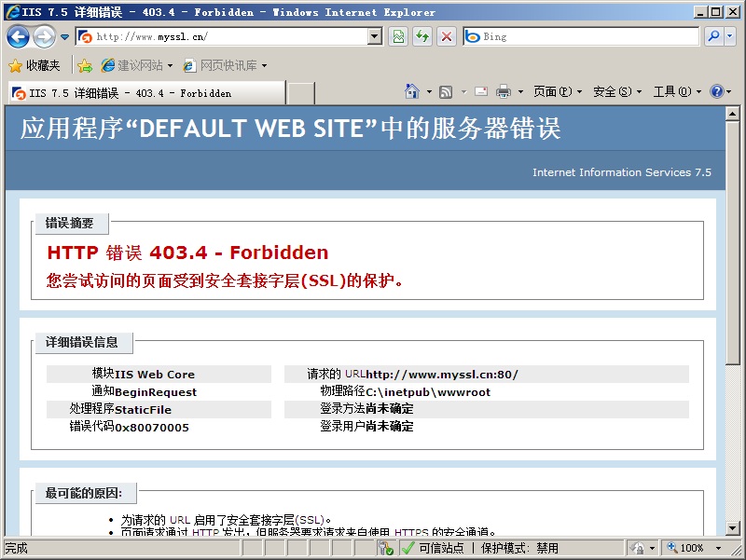Click the 保护模式: 禁用 status text
The image size is (746, 560).
pos(519,548)
